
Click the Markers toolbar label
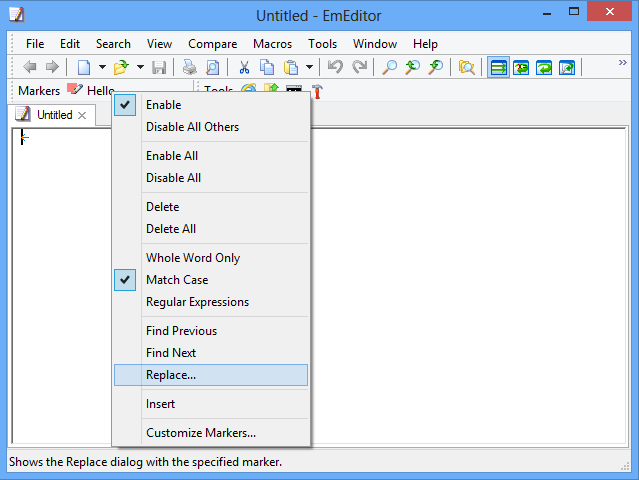point(39,90)
